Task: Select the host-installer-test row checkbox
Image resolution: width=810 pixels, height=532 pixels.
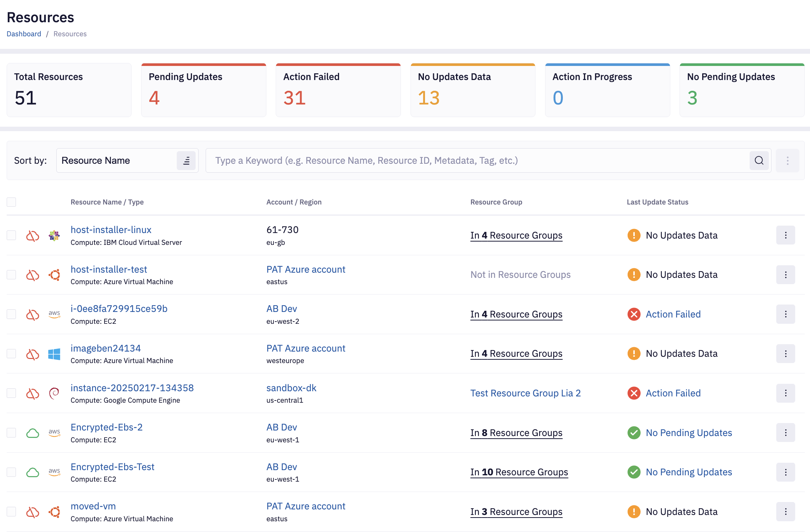Action: click(11, 275)
